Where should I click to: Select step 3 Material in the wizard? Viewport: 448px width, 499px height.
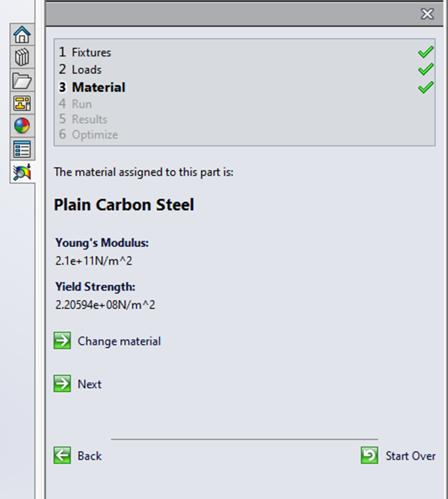pyautogui.click(x=99, y=87)
